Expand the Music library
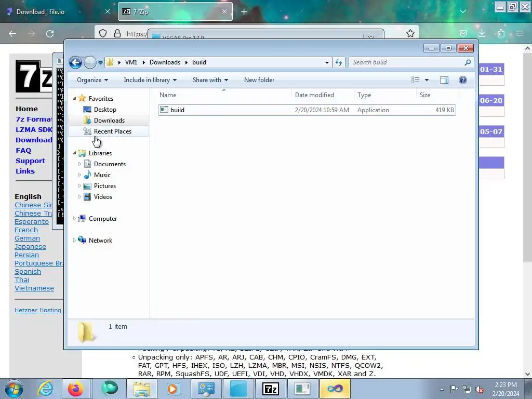 pyautogui.click(x=79, y=175)
